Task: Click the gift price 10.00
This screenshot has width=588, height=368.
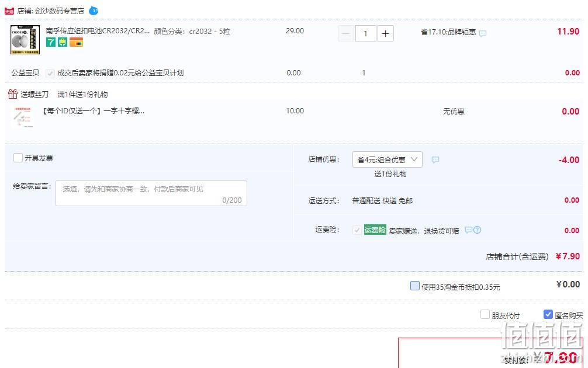Action: click(295, 111)
